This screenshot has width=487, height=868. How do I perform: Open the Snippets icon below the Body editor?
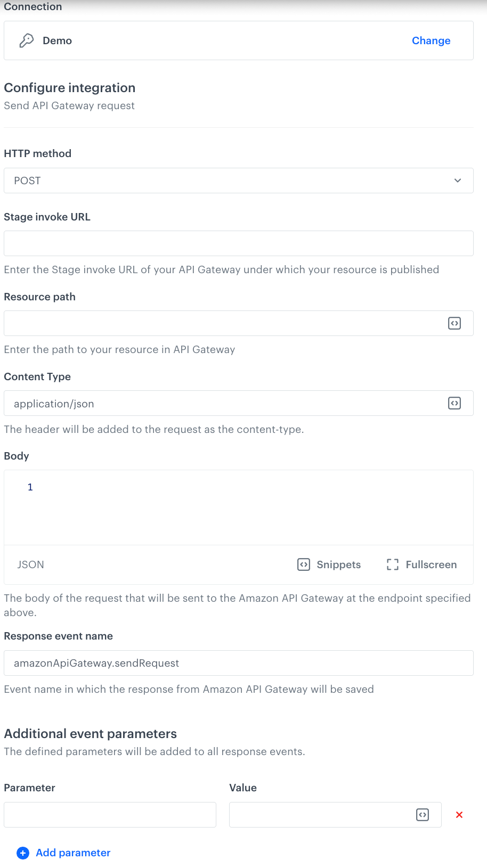[303, 564]
